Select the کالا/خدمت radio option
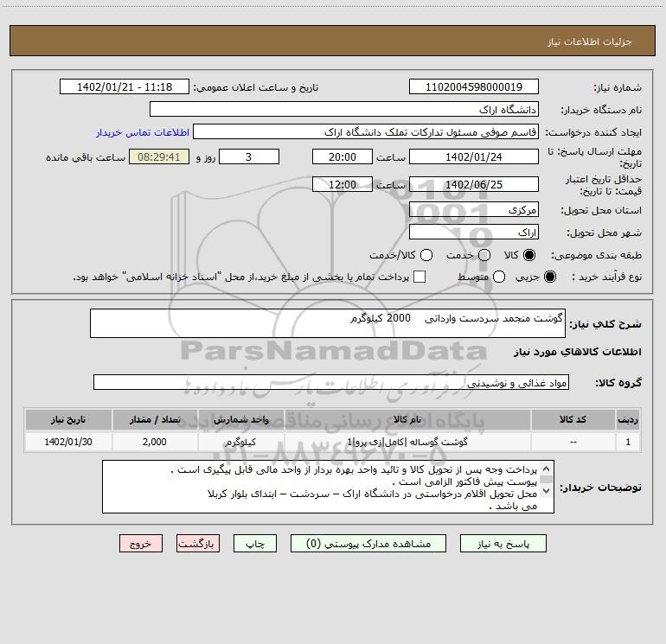This screenshot has width=666, height=644. 426,255
